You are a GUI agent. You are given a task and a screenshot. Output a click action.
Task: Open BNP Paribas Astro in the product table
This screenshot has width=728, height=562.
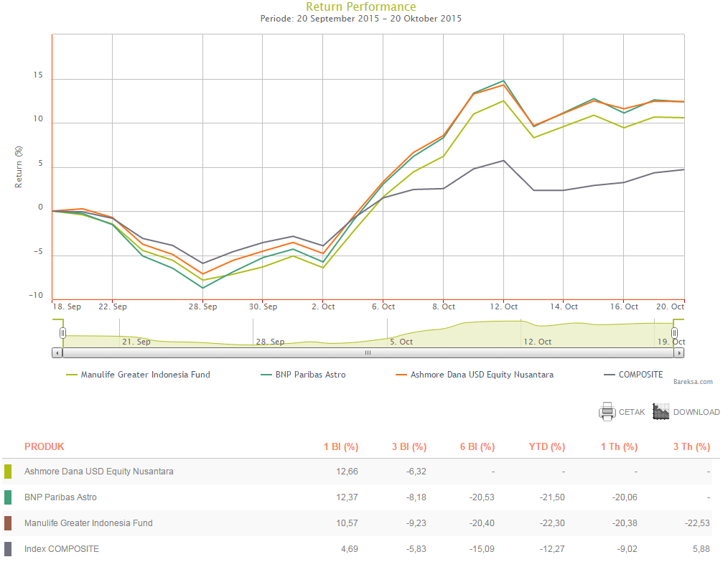(60, 497)
